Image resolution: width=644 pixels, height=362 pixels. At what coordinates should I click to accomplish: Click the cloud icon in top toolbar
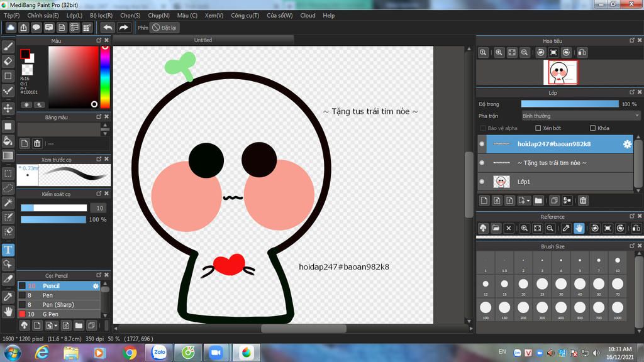(x=11, y=28)
